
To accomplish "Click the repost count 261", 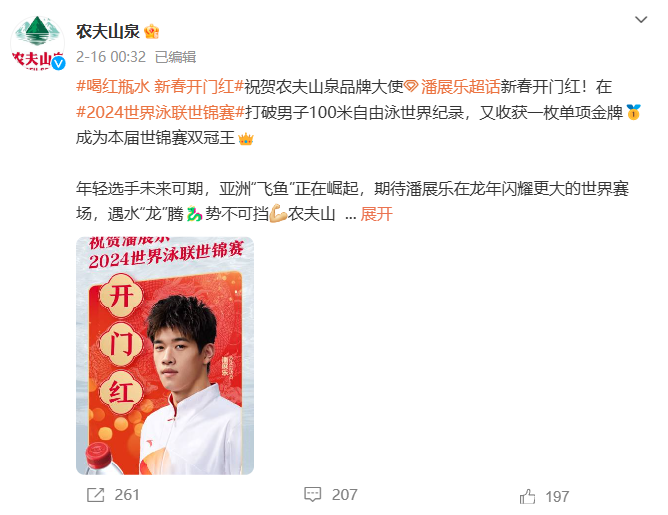I will click(x=127, y=495).
